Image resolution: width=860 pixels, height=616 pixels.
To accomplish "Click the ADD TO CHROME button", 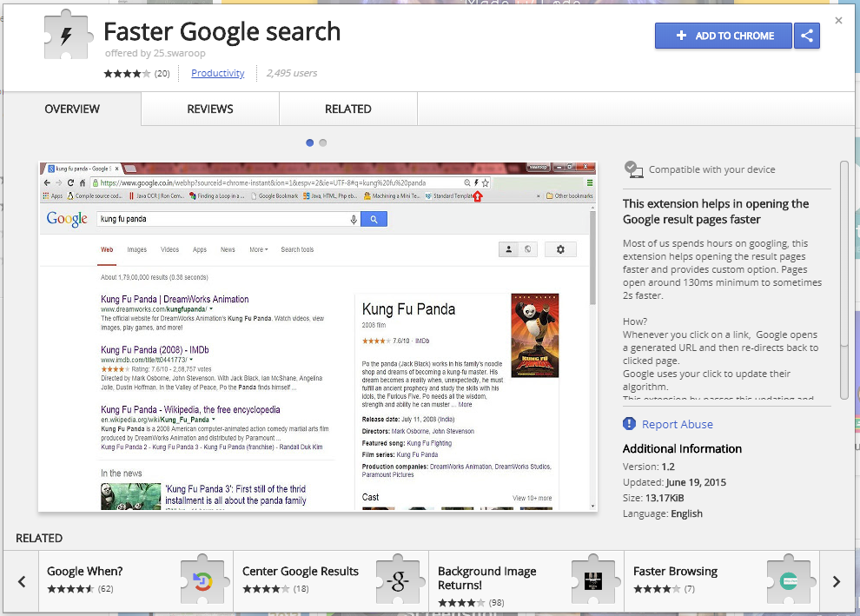I will point(723,36).
